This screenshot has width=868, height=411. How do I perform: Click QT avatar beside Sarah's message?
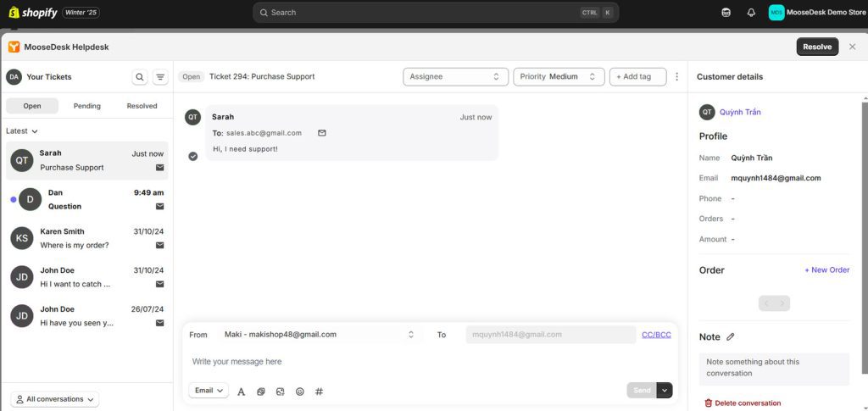(192, 117)
